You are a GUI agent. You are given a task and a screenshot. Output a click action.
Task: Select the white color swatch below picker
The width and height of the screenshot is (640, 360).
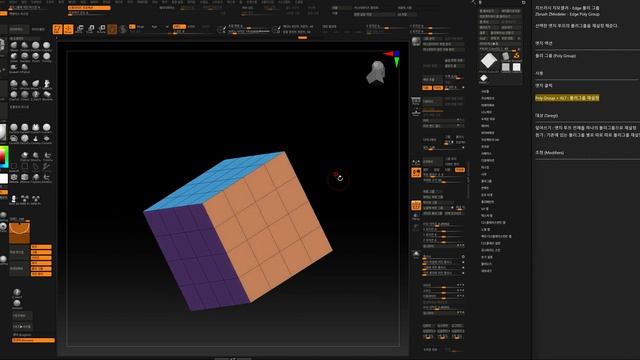(x=4, y=178)
